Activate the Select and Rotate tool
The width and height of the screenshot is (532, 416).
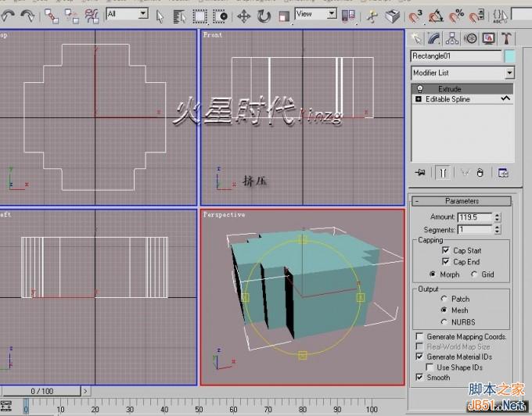coord(264,16)
